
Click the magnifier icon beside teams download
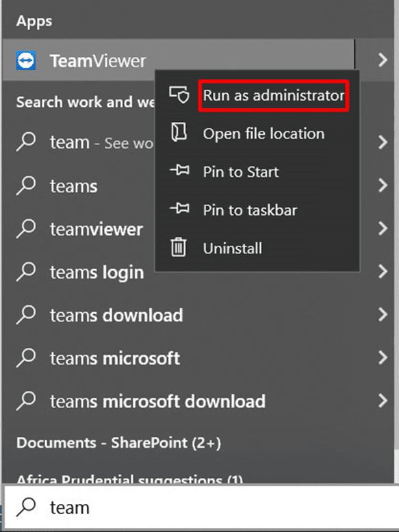[26, 315]
